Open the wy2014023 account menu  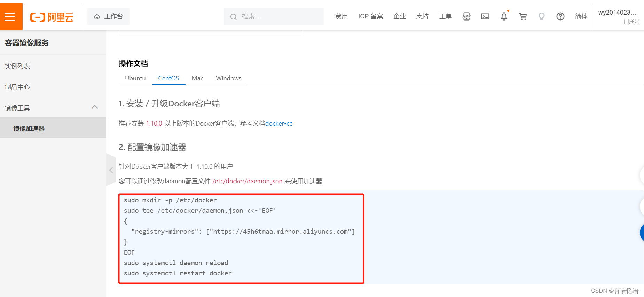click(619, 17)
